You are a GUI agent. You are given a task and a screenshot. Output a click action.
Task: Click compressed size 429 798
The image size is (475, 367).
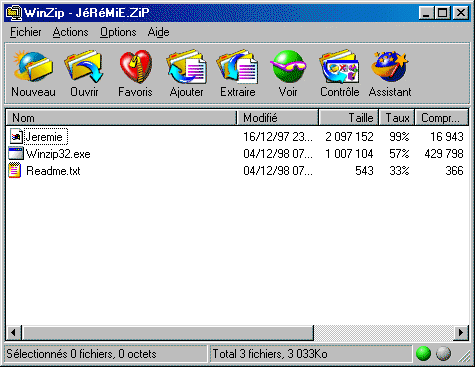(x=444, y=154)
